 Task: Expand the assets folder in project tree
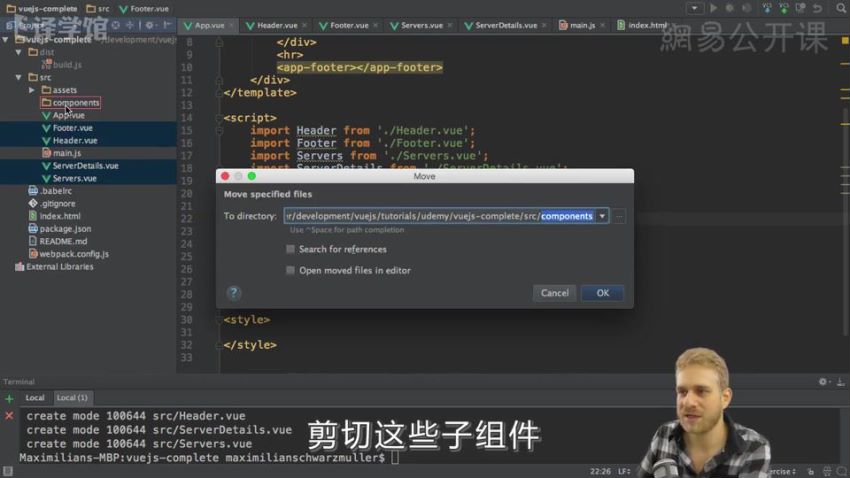(32, 90)
